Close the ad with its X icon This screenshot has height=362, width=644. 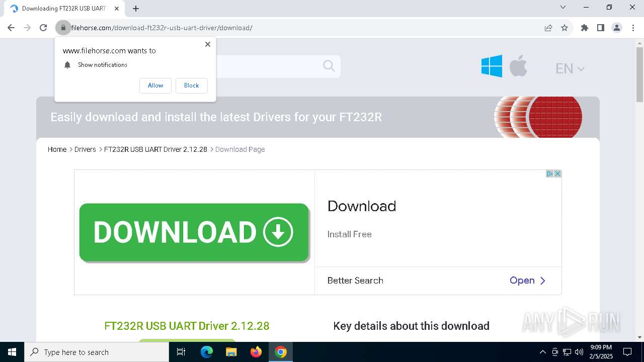click(557, 173)
